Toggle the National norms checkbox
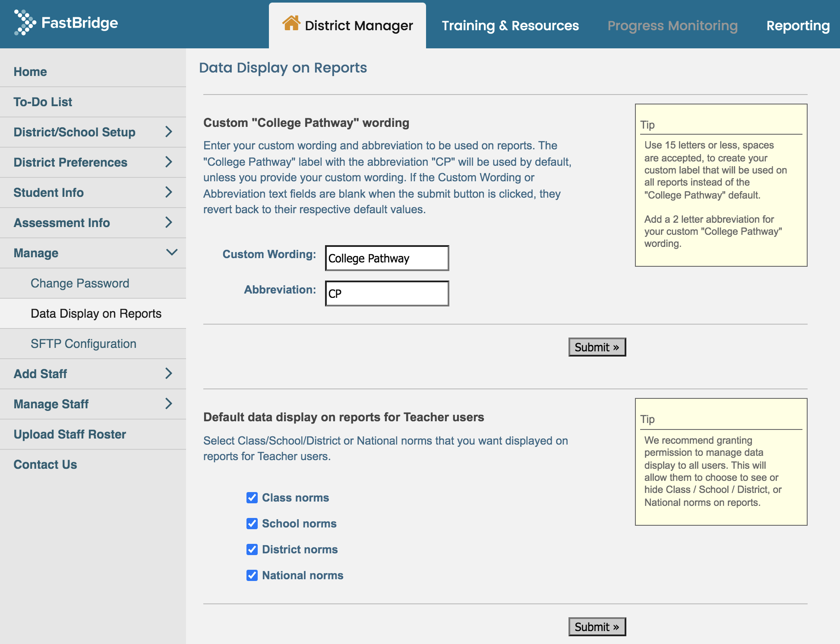 coord(252,575)
